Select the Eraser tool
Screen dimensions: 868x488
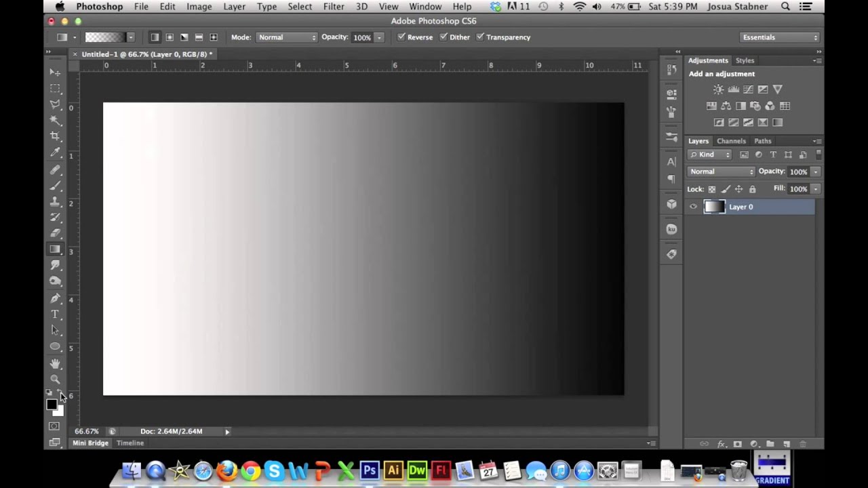pos(55,233)
